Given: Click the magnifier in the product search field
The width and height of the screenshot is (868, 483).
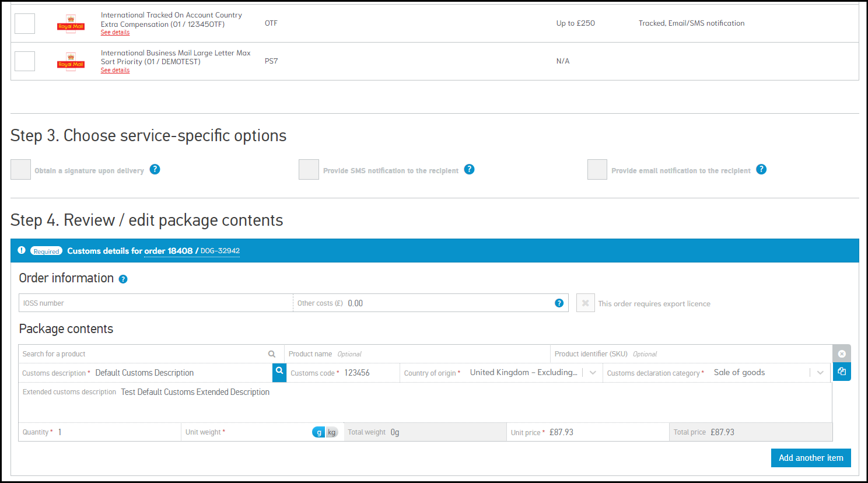Looking at the screenshot, I should (271, 354).
